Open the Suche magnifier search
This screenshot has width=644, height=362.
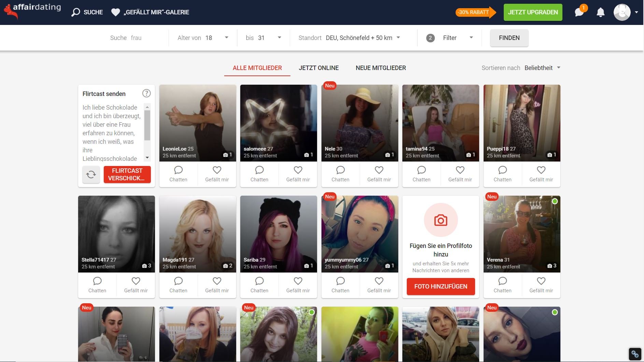click(x=87, y=12)
